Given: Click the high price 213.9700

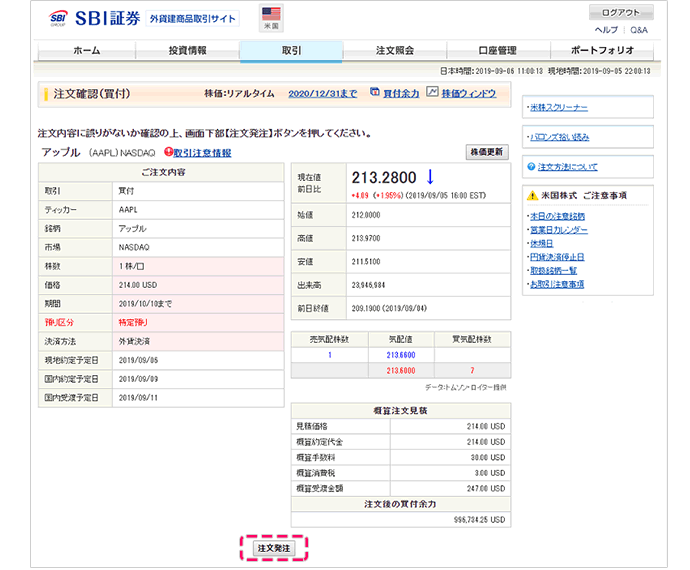Looking at the screenshot, I should pos(366,238).
